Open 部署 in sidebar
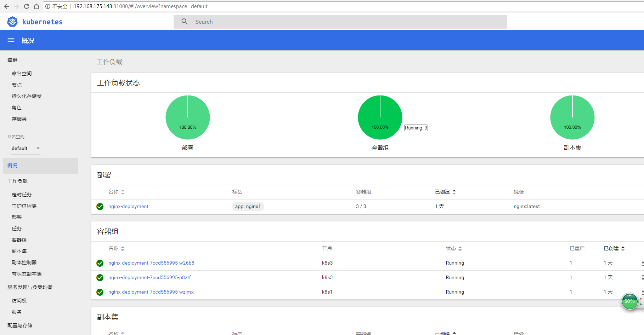Viewport: 644px width, 335px height. 17,217
